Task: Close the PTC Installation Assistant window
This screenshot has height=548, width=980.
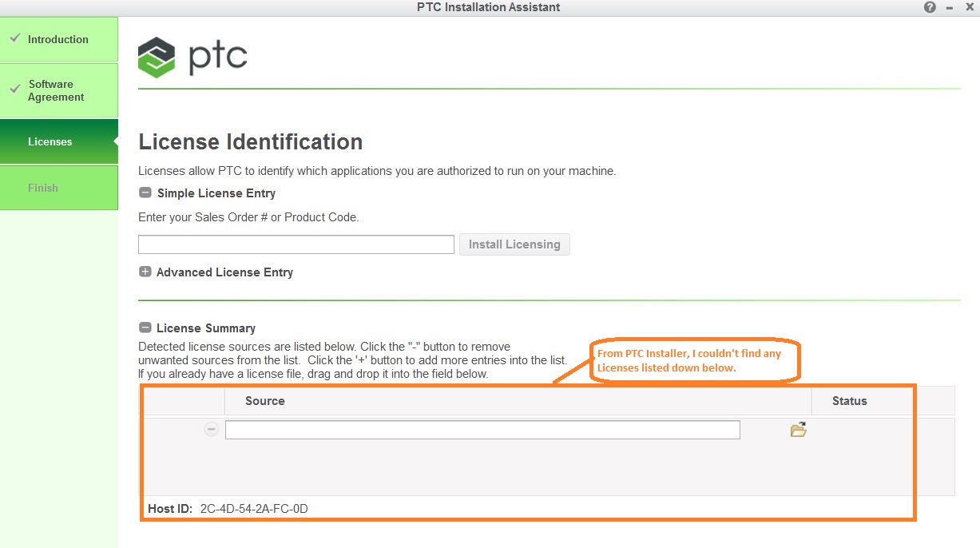Action: click(x=969, y=7)
